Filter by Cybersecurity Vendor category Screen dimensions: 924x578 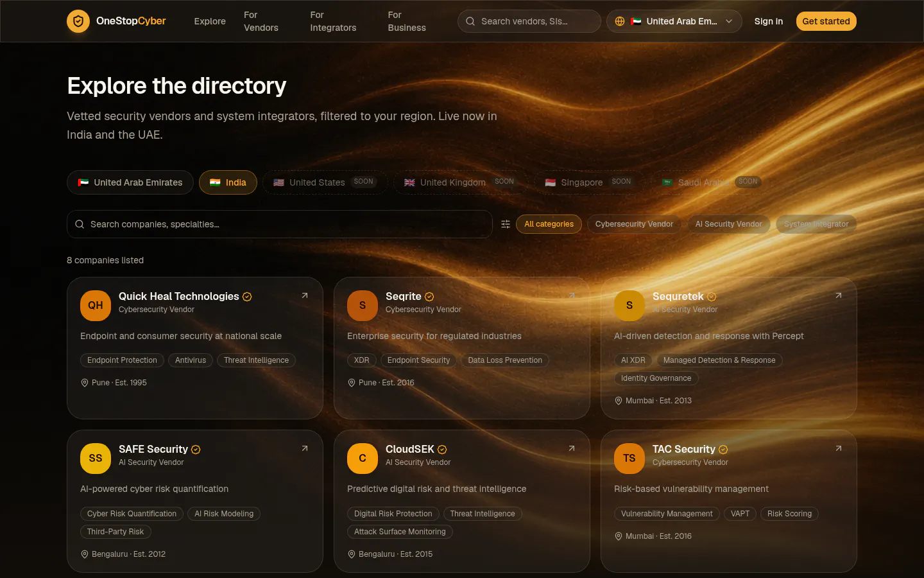[634, 224]
